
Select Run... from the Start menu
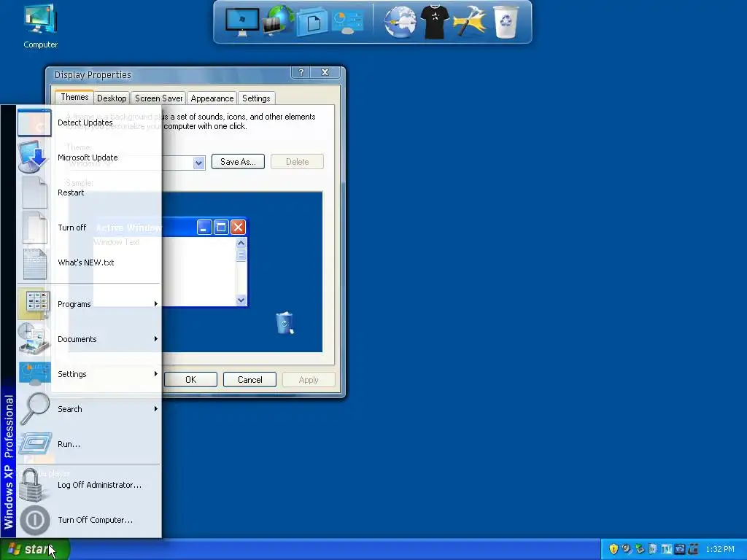pos(90,444)
